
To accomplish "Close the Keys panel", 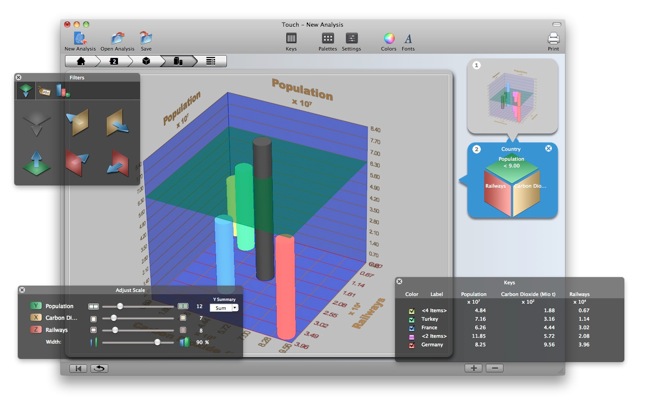I will click(399, 281).
